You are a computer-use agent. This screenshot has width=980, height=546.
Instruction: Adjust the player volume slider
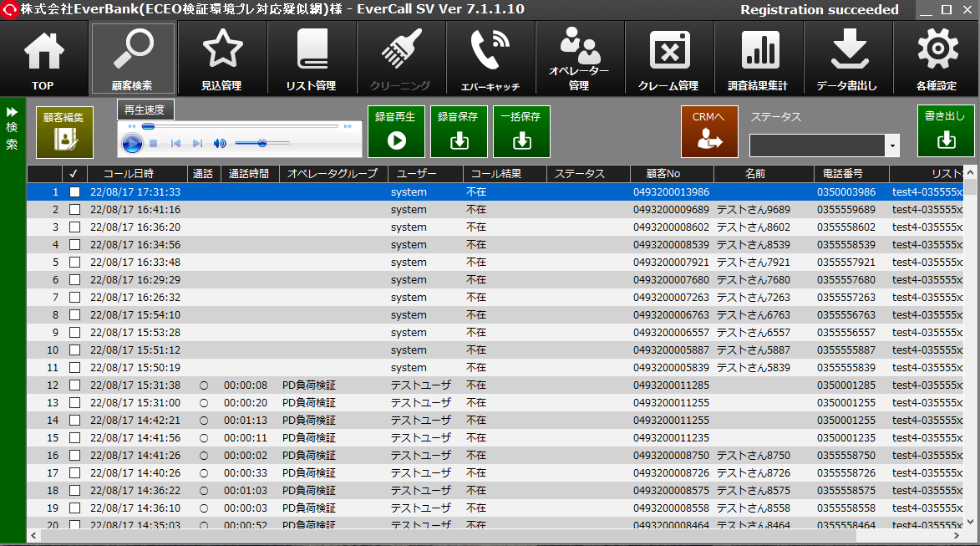pyautogui.click(x=262, y=143)
